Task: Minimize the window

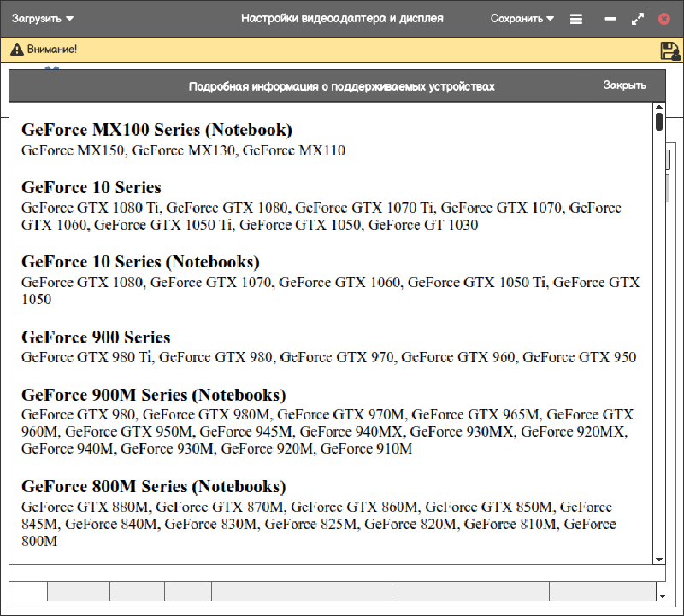Action: click(610, 18)
